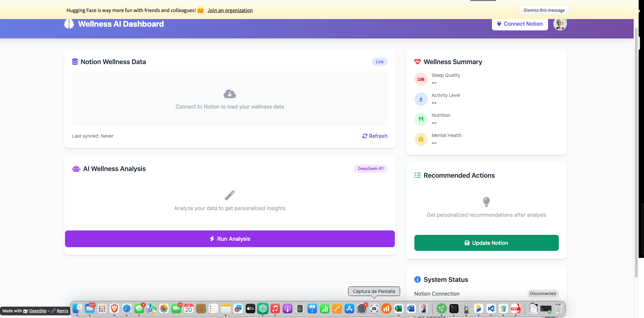Viewport: 644px width, 318px height.
Task: Open Safari from the dock
Action: (127, 309)
